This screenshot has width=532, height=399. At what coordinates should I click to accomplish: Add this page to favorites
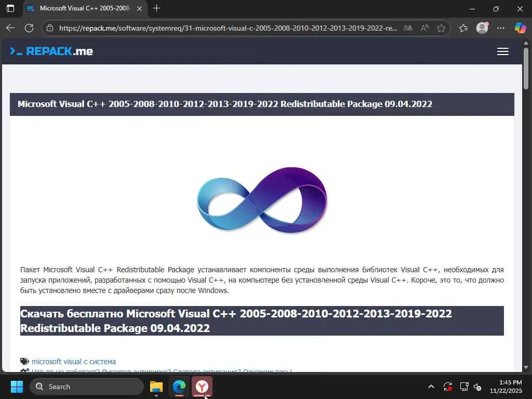click(441, 28)
